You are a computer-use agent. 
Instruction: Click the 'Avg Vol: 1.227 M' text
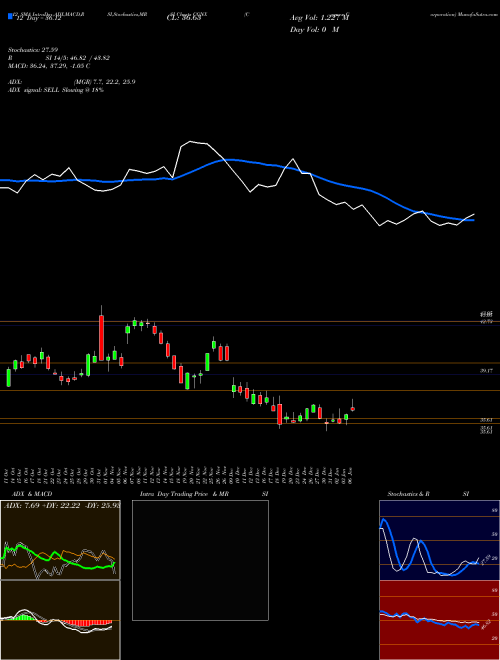coord(319,18)
